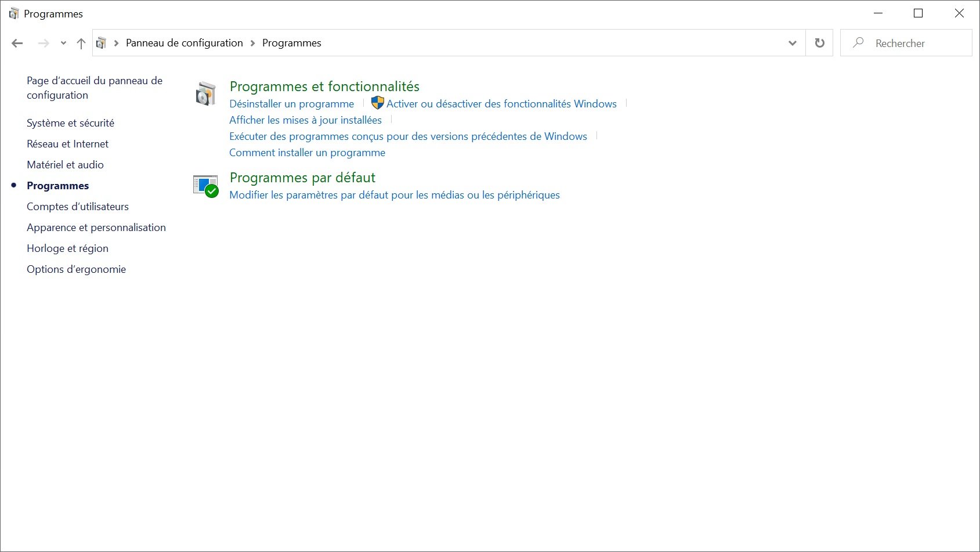
Task: Minimize the Programmes window
Action: click(878, 13)
